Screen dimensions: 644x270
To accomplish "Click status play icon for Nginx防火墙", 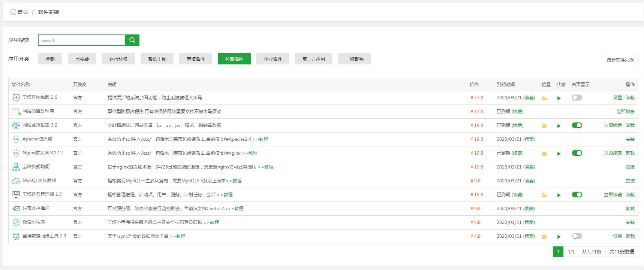I will click(x=559, y=154).
